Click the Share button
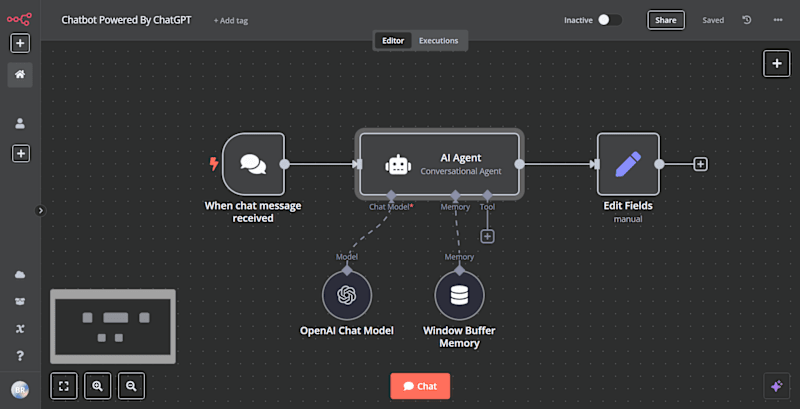This screenshot has height=409, width=800. [x=666, y=20]
